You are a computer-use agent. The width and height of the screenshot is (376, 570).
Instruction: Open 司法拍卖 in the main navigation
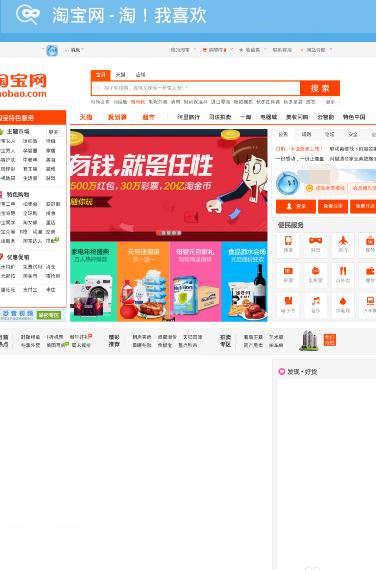point(220,117)
